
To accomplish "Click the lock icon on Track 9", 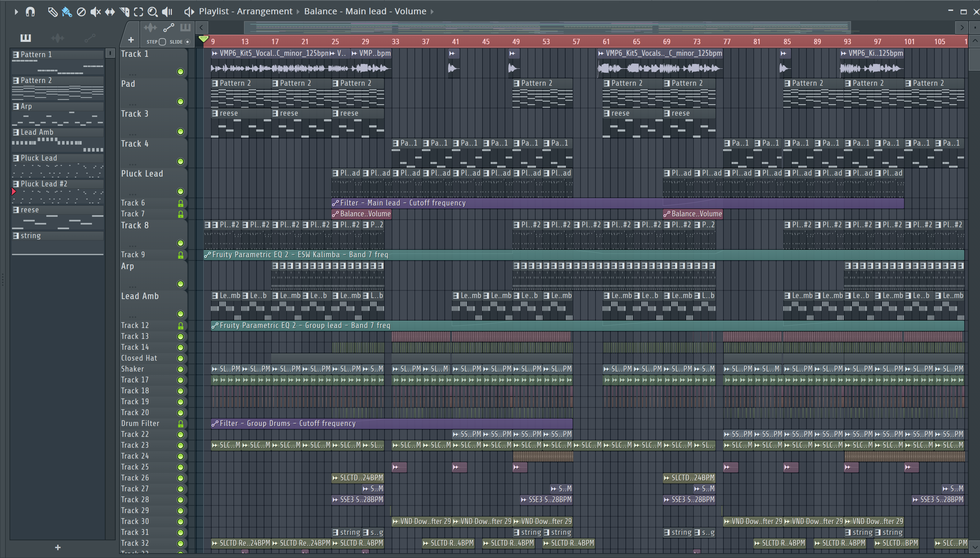I will coord(180,255).
